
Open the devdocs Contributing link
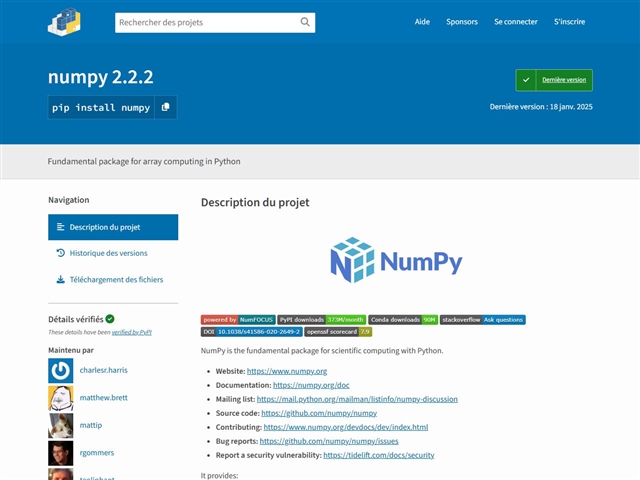[346, 427]
